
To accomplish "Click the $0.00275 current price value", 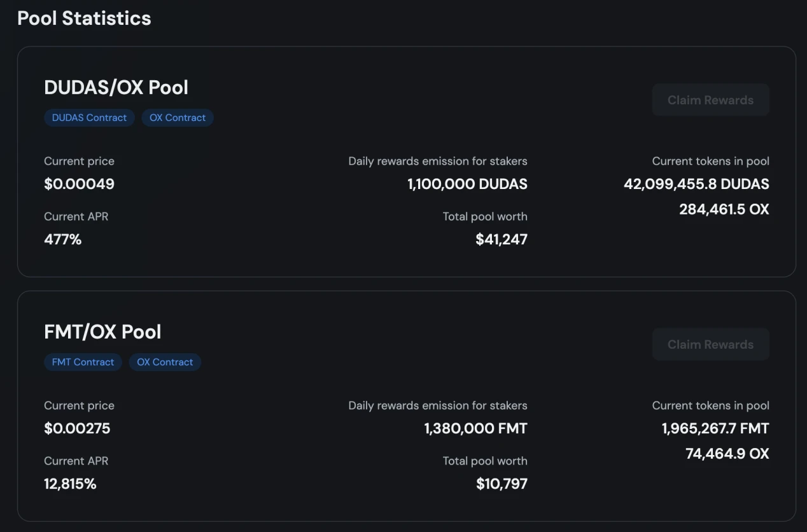I will coord(77,428).
